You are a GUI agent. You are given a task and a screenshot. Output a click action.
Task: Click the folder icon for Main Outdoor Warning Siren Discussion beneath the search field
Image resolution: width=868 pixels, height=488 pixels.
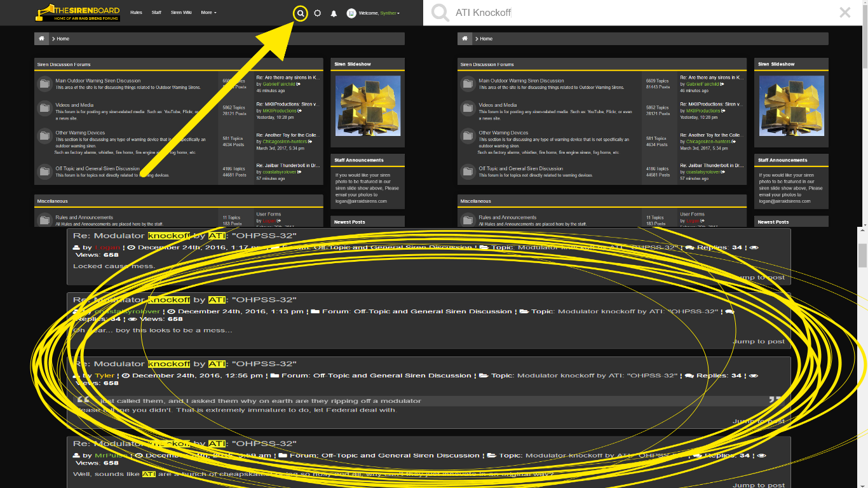(x=468, y=84)
